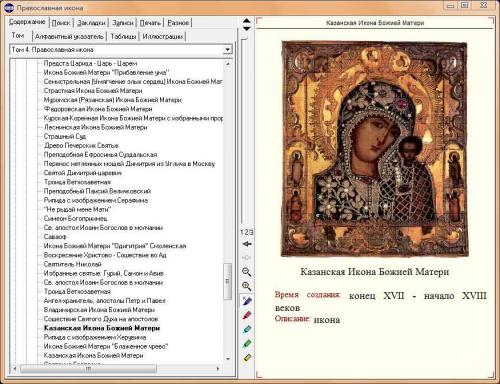
Task: Zoom in with the plus magnifier
Action: coord(247,286)
